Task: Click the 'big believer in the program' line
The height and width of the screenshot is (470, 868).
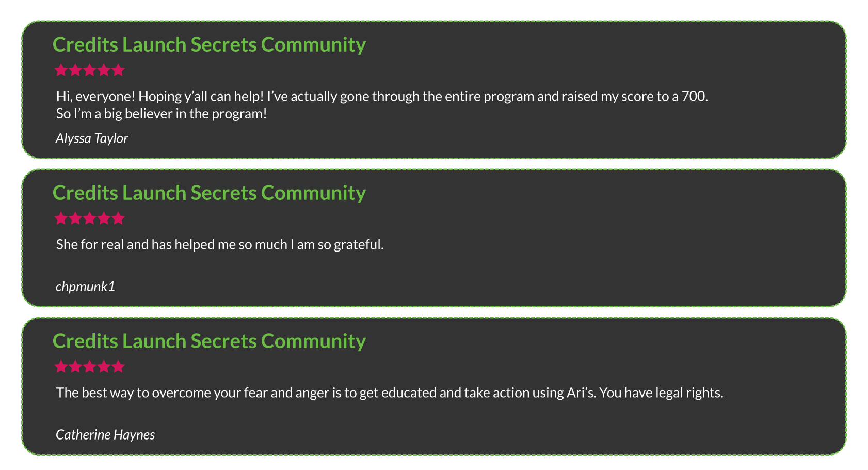Action: click(162, 114)
